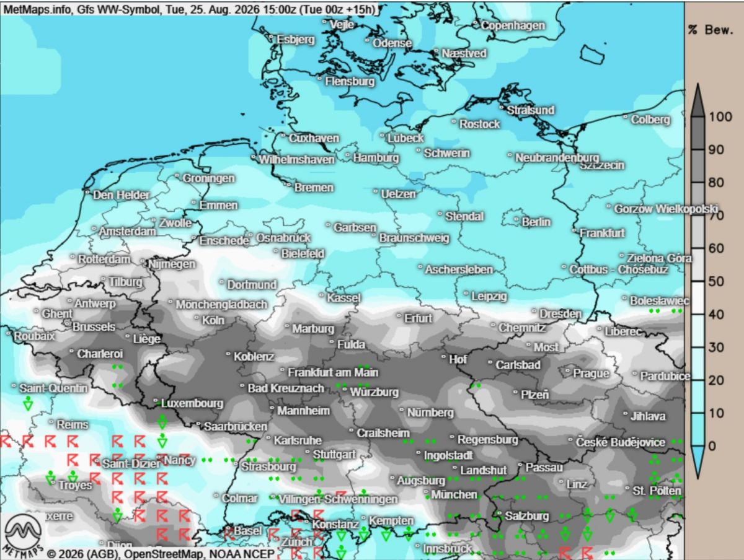Select the dark gray 90–100 legend band
Image resolution: width=744 pixels, height=560 pixels.
tap(697, 133)
